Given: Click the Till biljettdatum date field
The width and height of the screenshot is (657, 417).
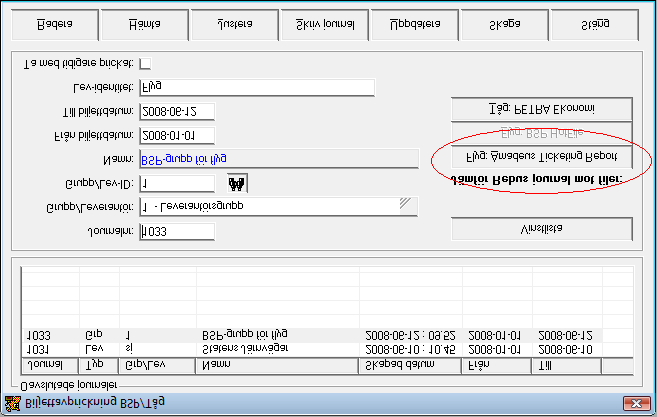Looking at the screenshot, I should click(177, 111).
